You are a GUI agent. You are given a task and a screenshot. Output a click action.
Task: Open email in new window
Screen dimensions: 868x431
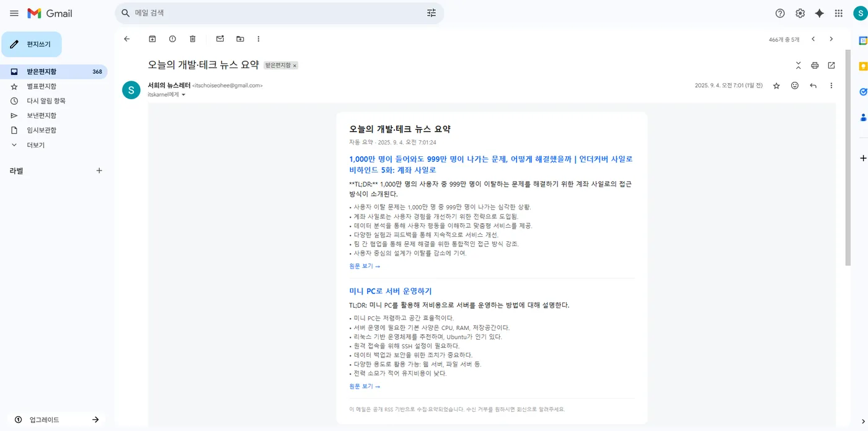pyautogui.click(x=831, y=65)
